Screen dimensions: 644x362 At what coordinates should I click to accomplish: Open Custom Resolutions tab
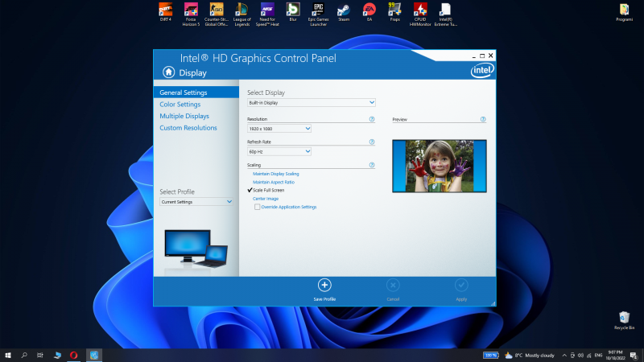188,128
